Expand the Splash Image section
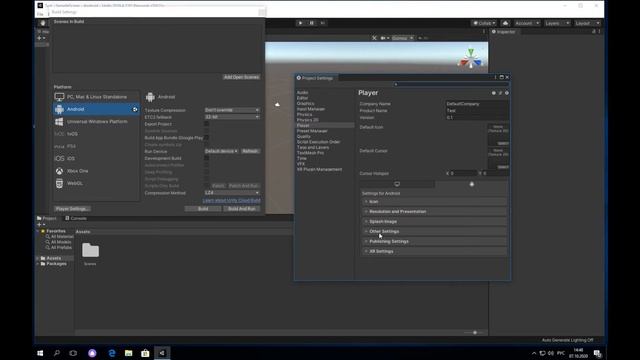Image resolution: width=640 pixels, height=360 pixels. tap(434, 221)
